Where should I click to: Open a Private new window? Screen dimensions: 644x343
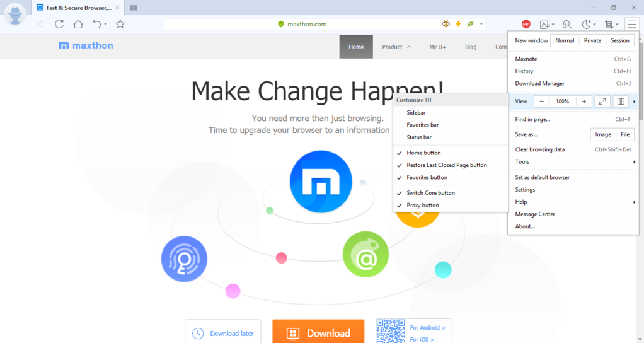(592, 40)
